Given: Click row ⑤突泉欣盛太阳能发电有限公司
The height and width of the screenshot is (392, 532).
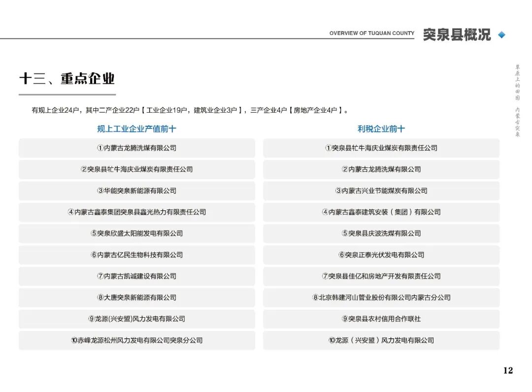Looking at the screenshot, I should click(x=137, y=233).
